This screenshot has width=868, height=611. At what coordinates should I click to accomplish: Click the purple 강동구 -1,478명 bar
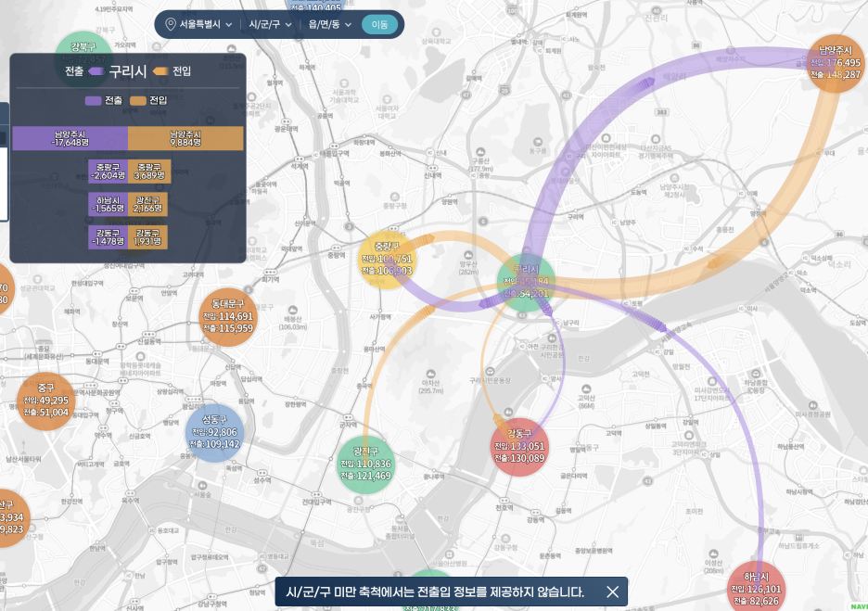(108, 237)
